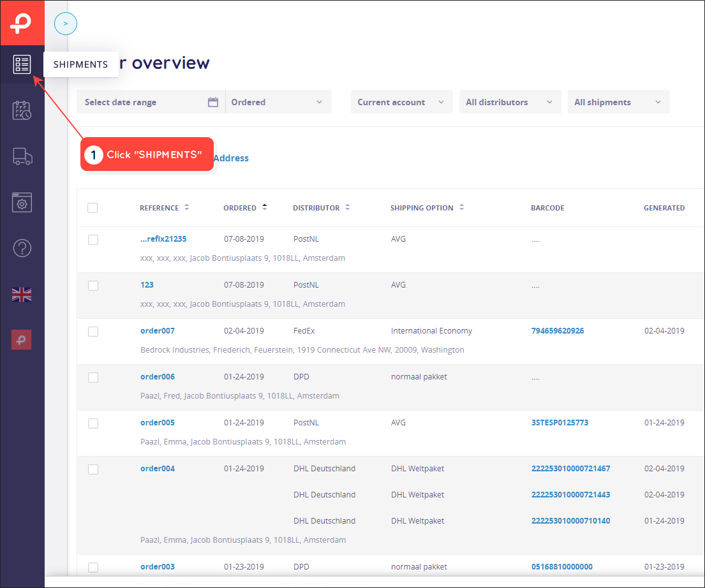Change language using the UK flag icon
The width and height of the screenshot is (705, 588).
click(22, 295)
